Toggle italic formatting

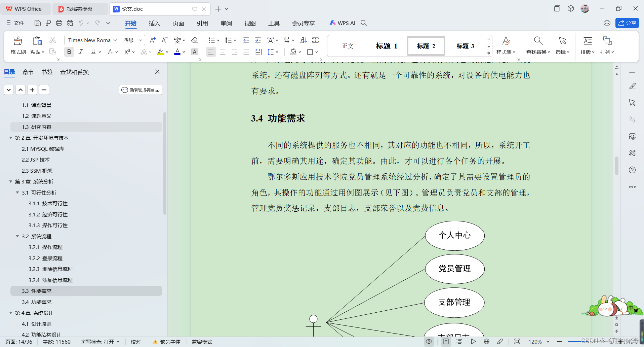click(x=81, y=52)
